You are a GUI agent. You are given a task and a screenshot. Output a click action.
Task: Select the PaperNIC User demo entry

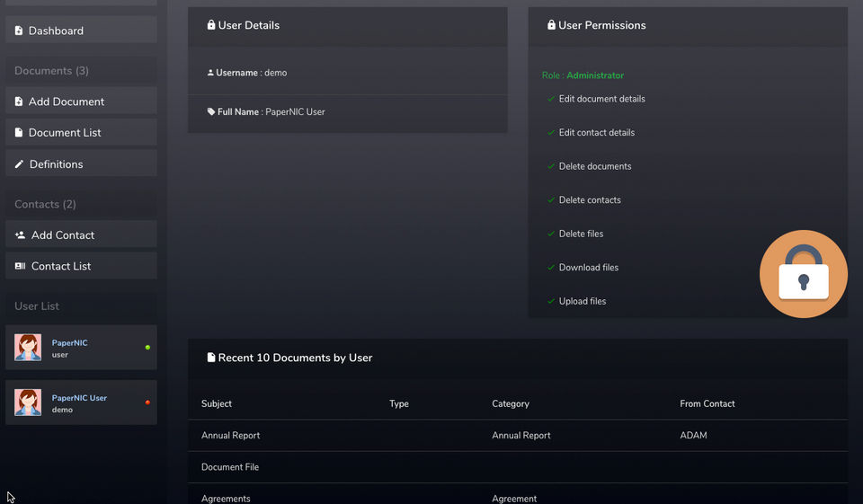click(x=79, y=402)
